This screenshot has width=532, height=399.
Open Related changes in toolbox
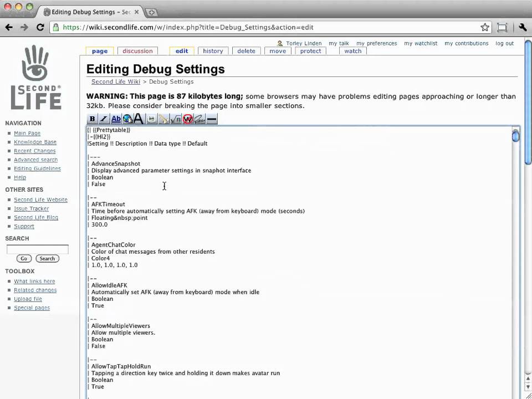tap(35, 290)
